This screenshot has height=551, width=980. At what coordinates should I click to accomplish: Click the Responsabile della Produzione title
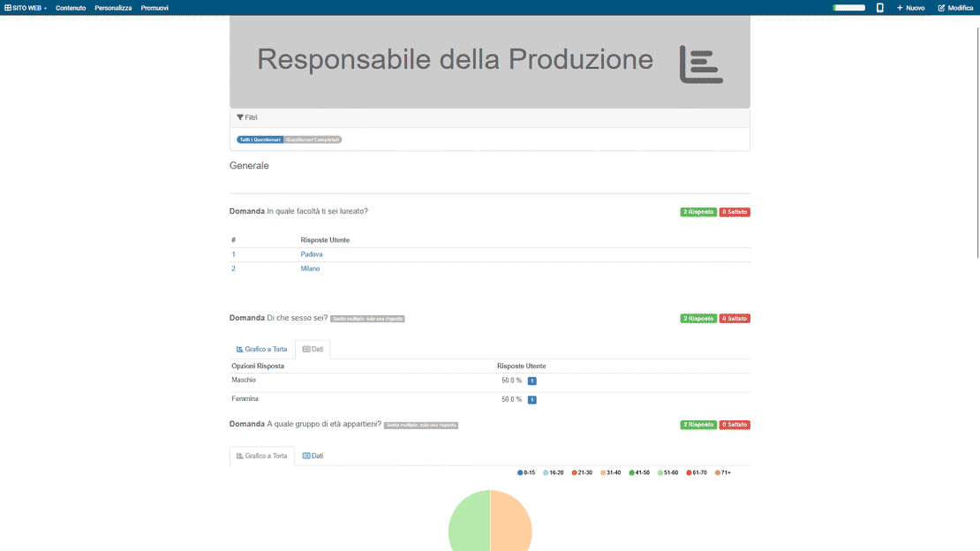pos(455,59)
